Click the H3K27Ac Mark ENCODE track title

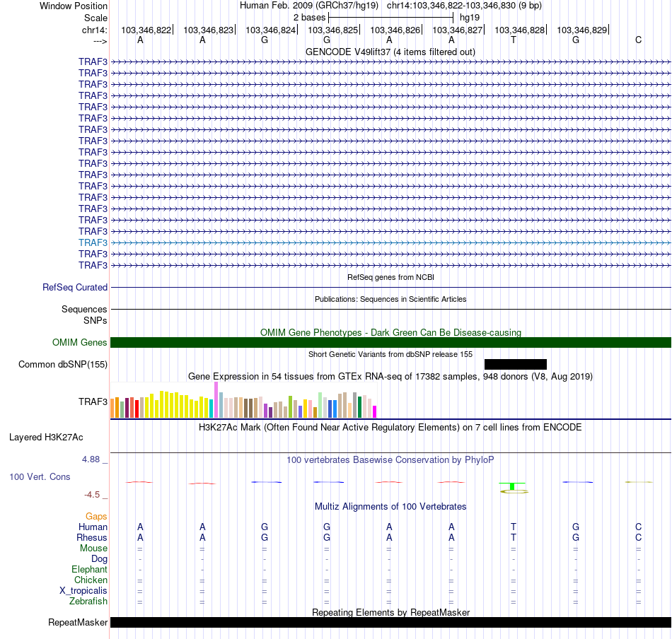390,428
